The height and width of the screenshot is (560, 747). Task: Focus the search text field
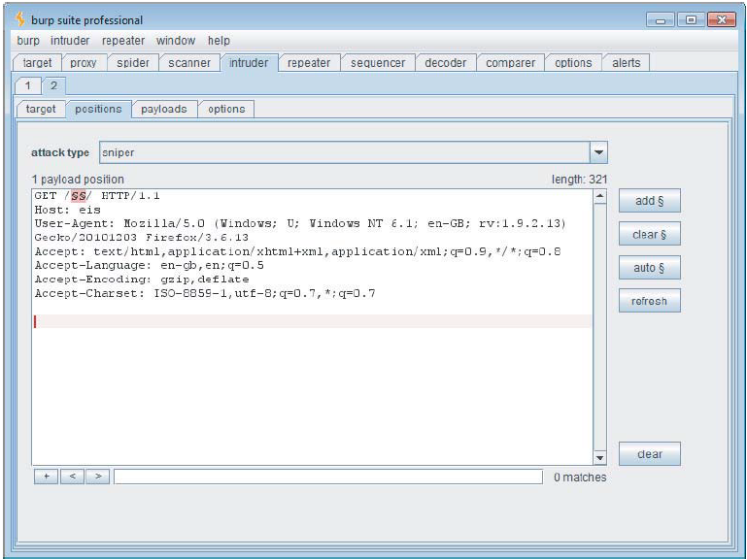coord(328,477)
